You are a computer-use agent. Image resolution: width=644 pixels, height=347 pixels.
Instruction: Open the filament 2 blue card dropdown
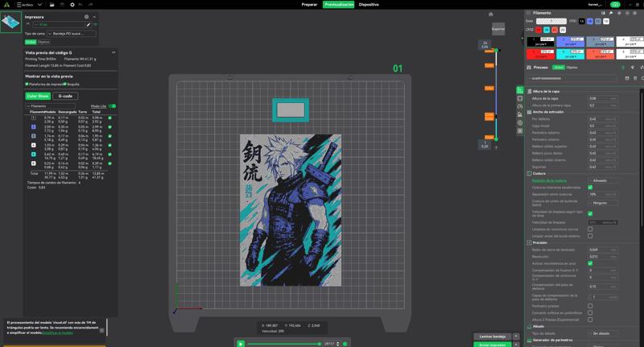click(570, 44)
